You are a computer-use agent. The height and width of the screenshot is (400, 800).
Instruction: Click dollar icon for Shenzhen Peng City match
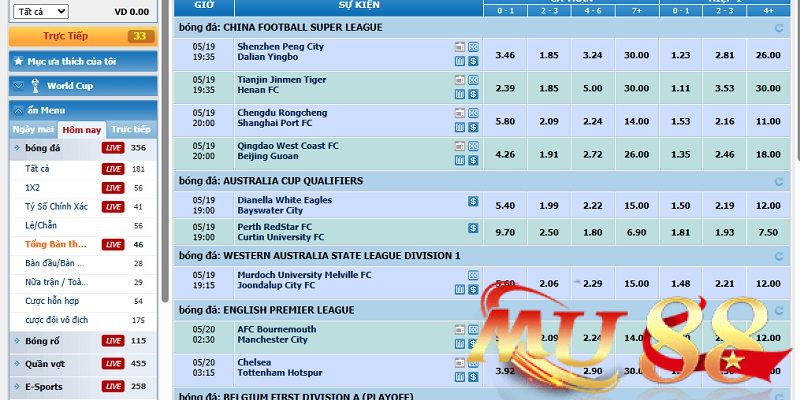(473, 61)
